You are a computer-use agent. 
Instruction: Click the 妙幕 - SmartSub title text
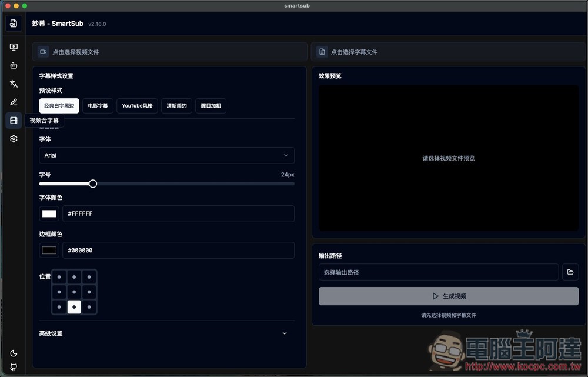(x=58, y=24)
